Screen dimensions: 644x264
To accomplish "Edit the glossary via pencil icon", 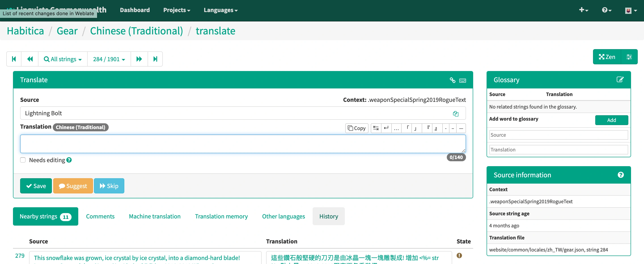I will click(620, 80).
